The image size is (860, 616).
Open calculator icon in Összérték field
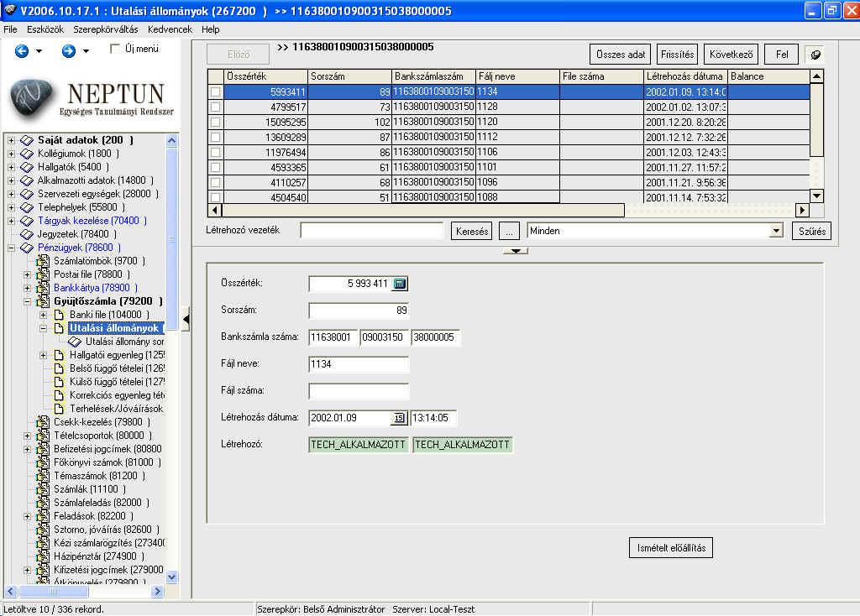399,284
